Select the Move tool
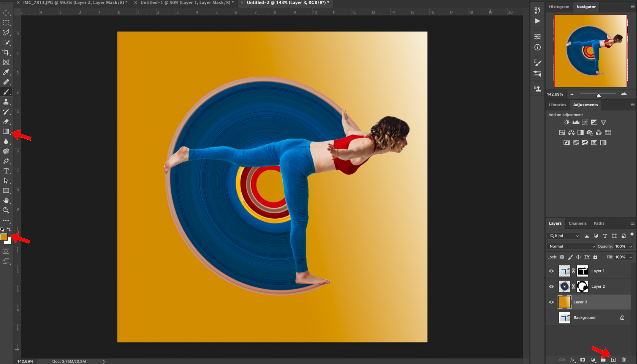637x364 pixels. 6,13
